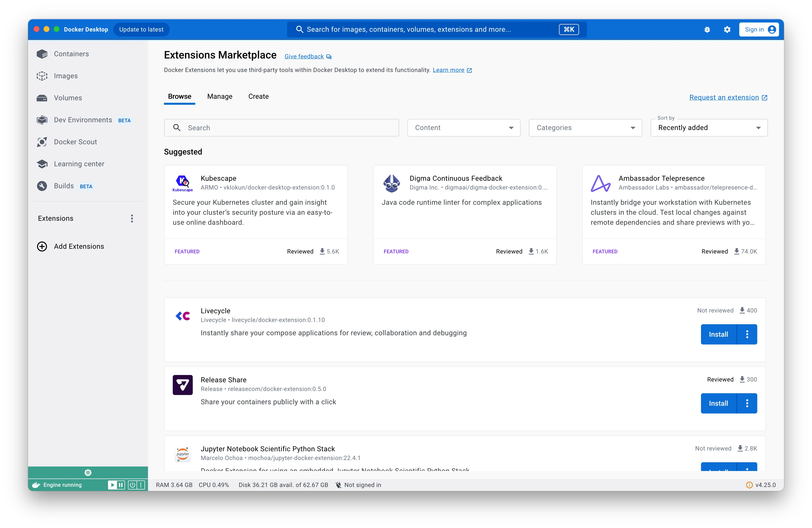The height and width of the screenshot is (528, 812).
Task: Open more options for Release Share
Action: (x=747, y=403)
